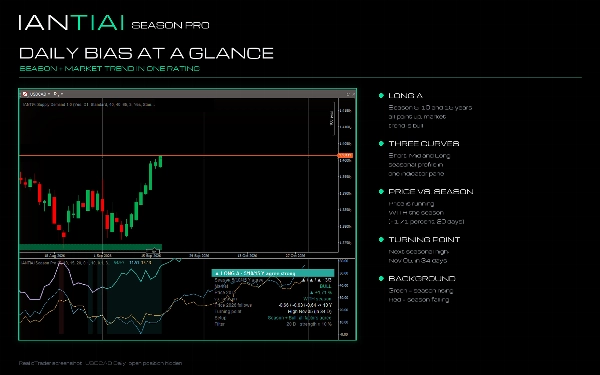Click the BACKGROUND bullet heading
The image size is (600, 375).
pyautogui.click(x=422, y=278)
